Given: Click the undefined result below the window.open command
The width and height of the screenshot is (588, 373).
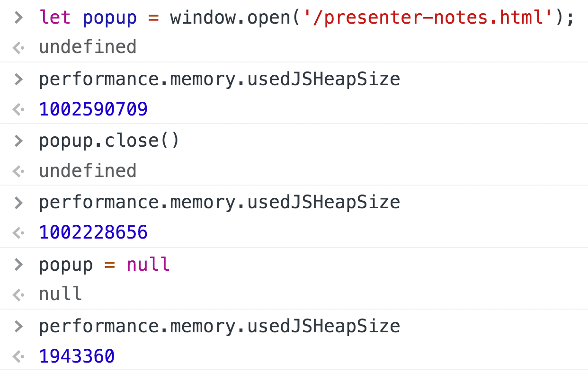Looking at the screenshot, I should click(x=88, y=47).
